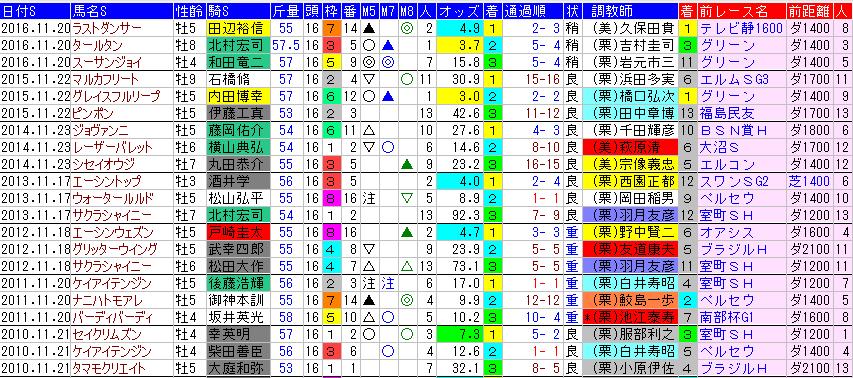Sort by the 馬名S column header

tap(122, 11)
